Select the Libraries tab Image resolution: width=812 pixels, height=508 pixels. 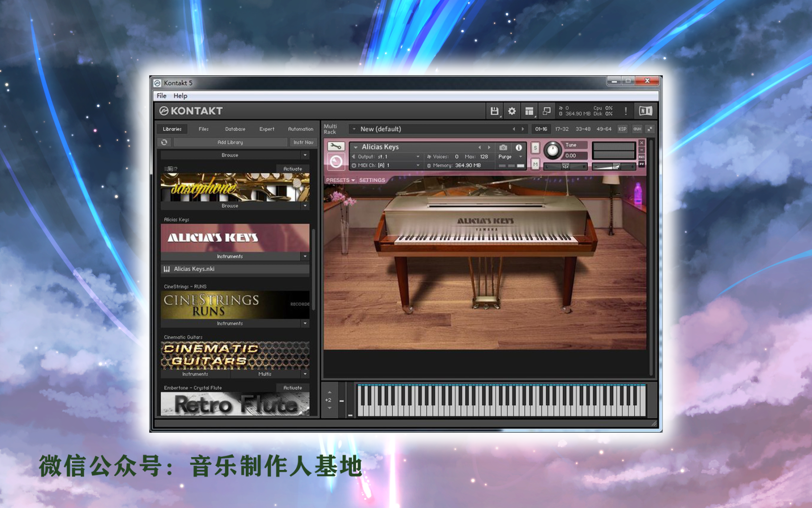pos(172,129)
